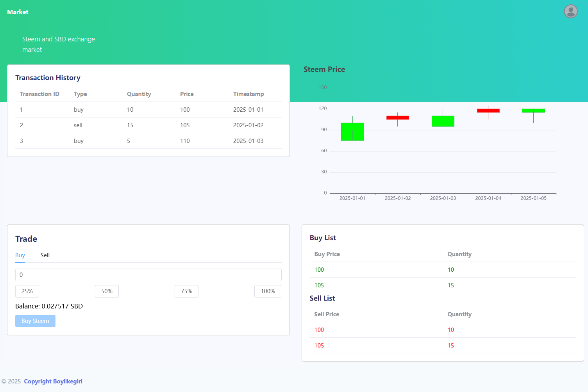Click the Quantity header in Transaction History
588x392 pixels.
coord(139,94)
